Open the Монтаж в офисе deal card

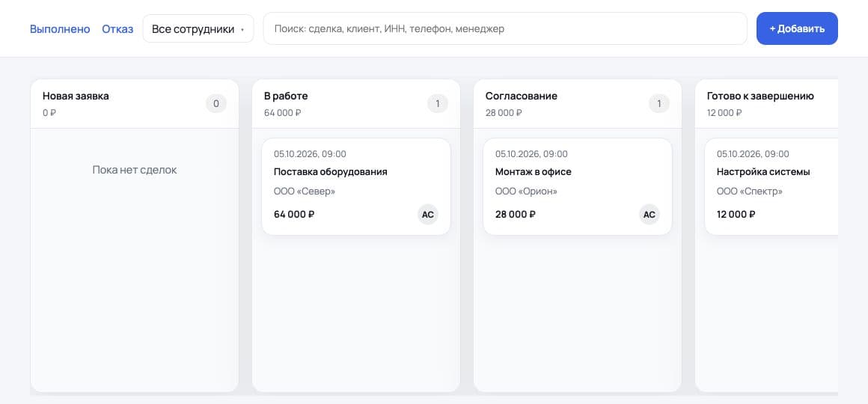578,186
